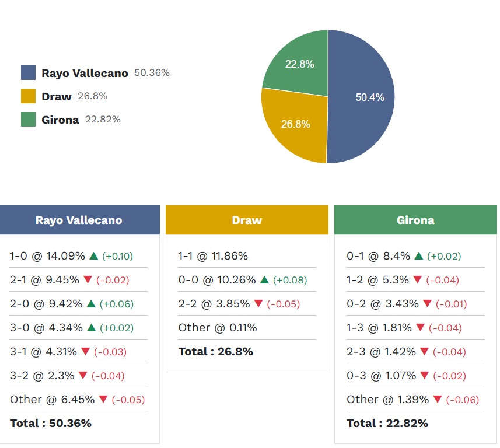Click the down arrow in the 3-1 row
Image resolution: width=500 pixels, height=448 pixels.
pyautogui.click(x=85, y=351)
